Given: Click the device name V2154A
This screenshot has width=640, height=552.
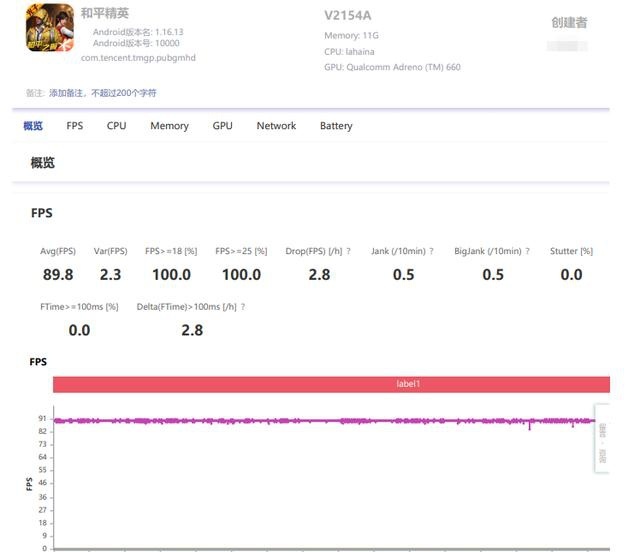Looking at the screenshot, I should 348,16.
